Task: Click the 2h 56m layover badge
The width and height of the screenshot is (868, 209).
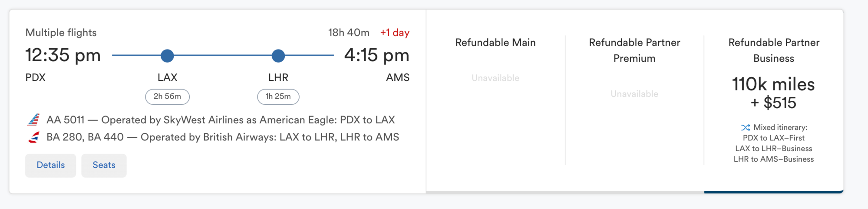Action: pos(167,96)
